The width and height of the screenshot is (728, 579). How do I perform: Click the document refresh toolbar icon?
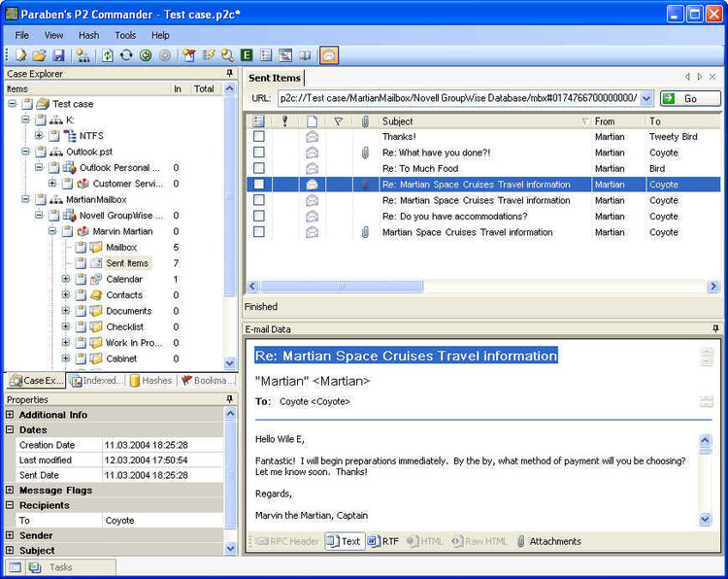pyautogui.click(x=108, y=55)
